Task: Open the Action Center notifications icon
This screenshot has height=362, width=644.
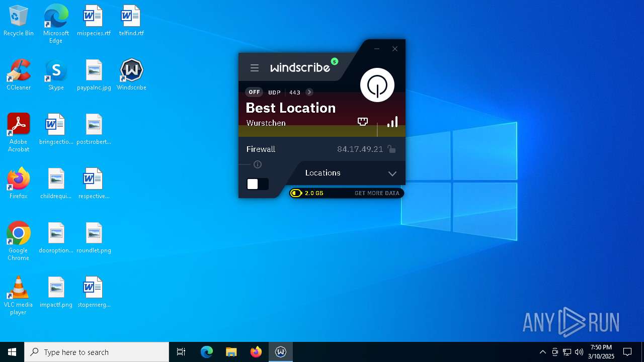Action: (x=627, y=352)
